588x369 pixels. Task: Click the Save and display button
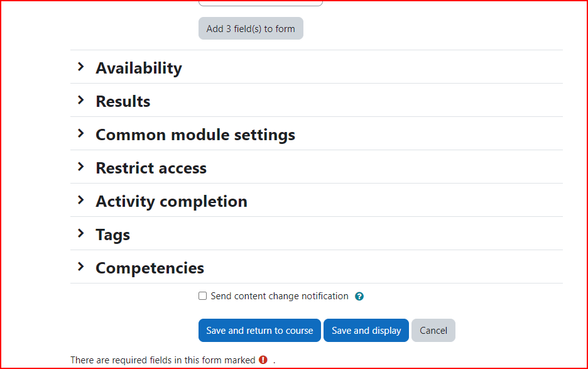pos(366,330)
